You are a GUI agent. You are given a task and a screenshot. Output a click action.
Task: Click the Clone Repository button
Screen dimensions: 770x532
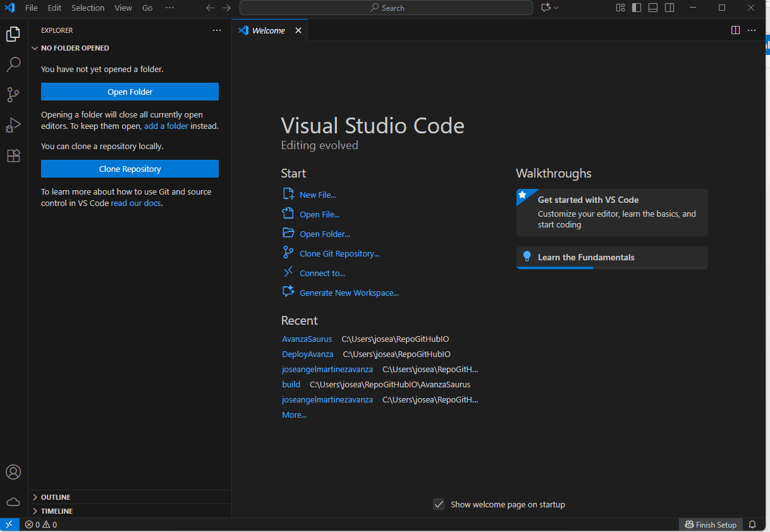pyautogui.click(x=130, y=169)
